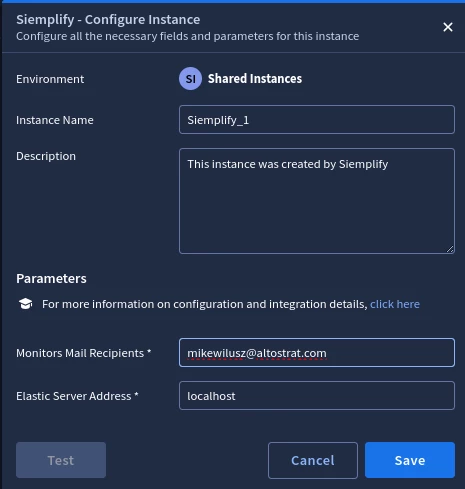This screenshot has height=489, width=465.
Task: Click the 'Configure all the necessary fields' subtitle
Action: pyautogui.click(x=187, y=36)
